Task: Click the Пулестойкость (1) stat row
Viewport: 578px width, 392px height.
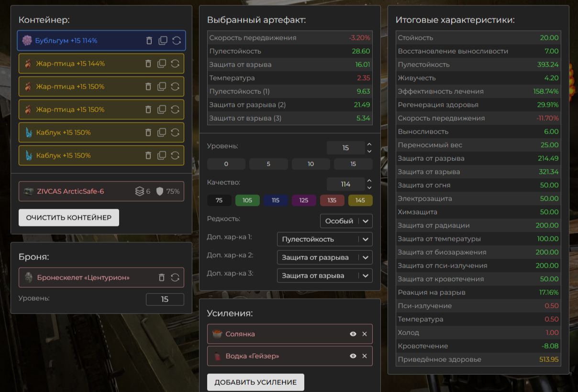Action: point(290,91)
